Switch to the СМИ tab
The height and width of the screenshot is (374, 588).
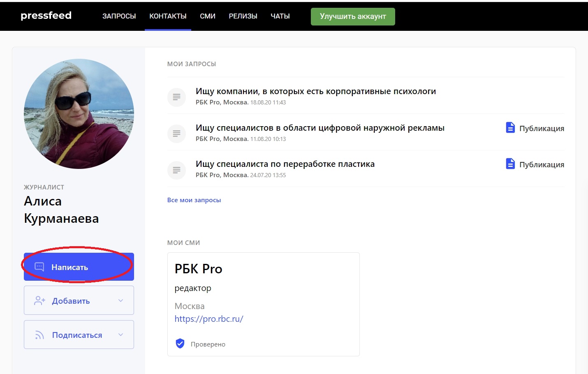pyautogui.click(x=208, y=16)
